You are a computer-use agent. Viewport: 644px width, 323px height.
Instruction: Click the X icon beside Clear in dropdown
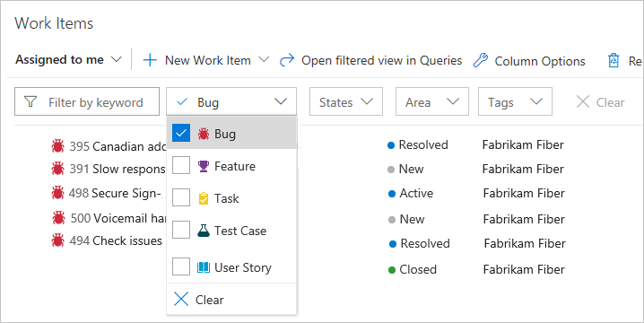(x=181, y=299)
